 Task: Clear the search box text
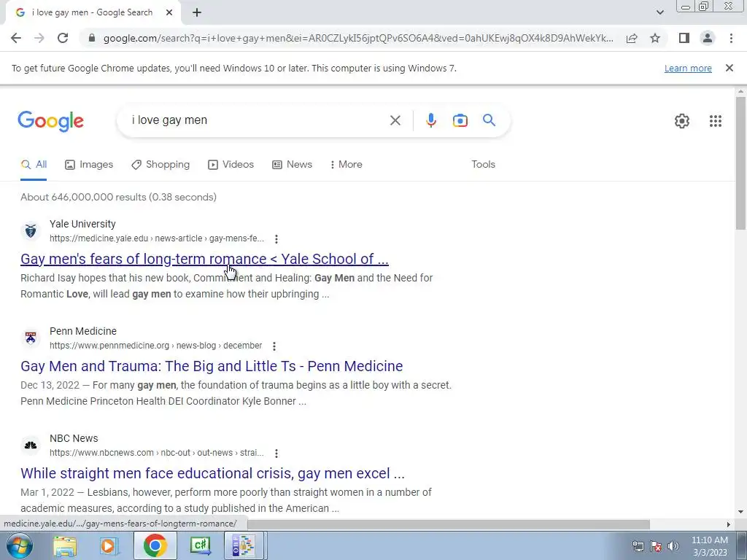pyautogui.click(x=395, y=120)
